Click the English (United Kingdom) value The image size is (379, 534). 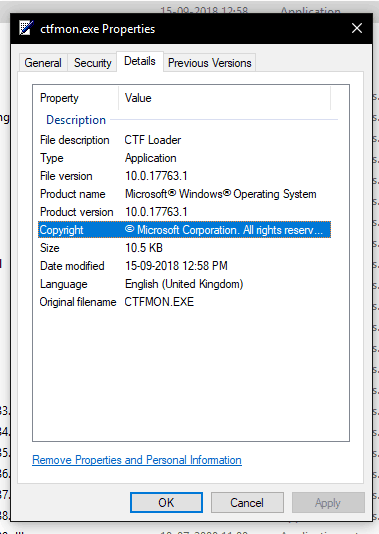pyautogui.click(x=184, y=284)
